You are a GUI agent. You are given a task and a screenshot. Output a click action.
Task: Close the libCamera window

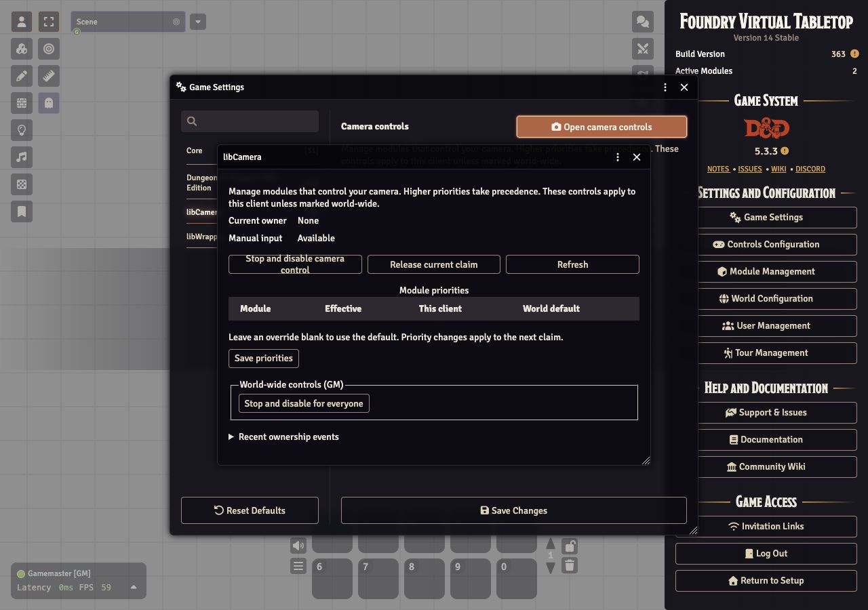click(637, 157)
